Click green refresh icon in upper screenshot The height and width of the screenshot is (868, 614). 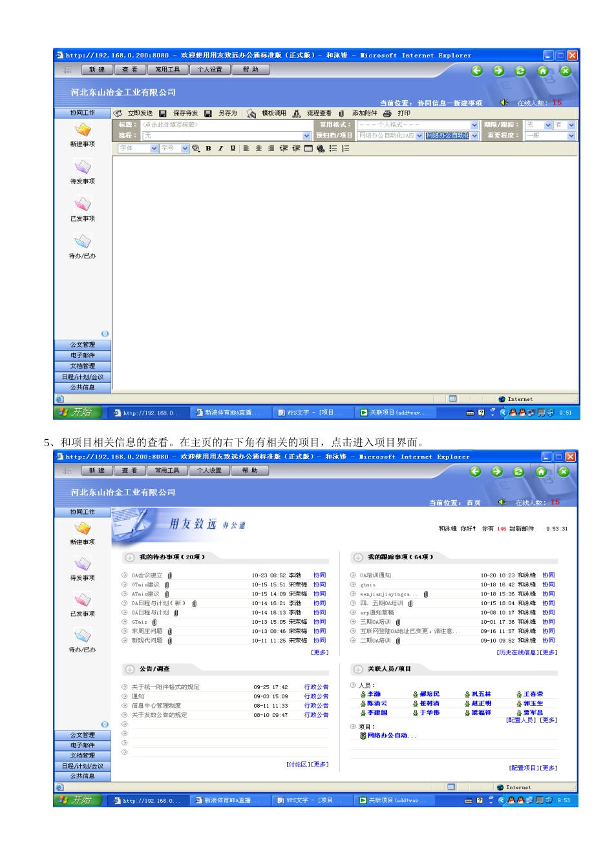[520, 70]
